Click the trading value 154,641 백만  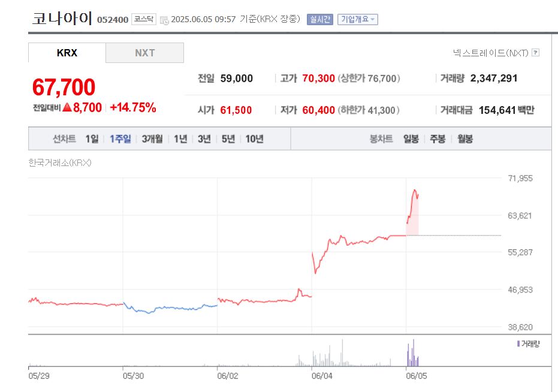[x=507, y=110]
